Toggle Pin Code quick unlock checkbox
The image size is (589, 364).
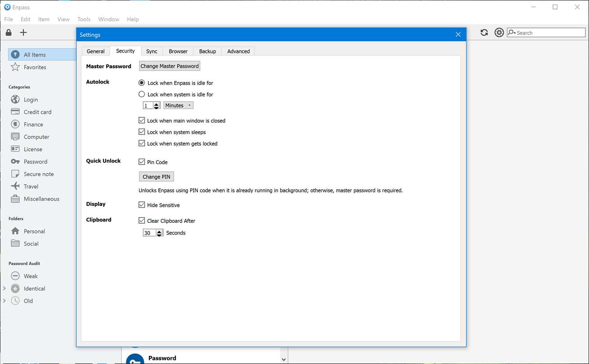click(142, 162)
